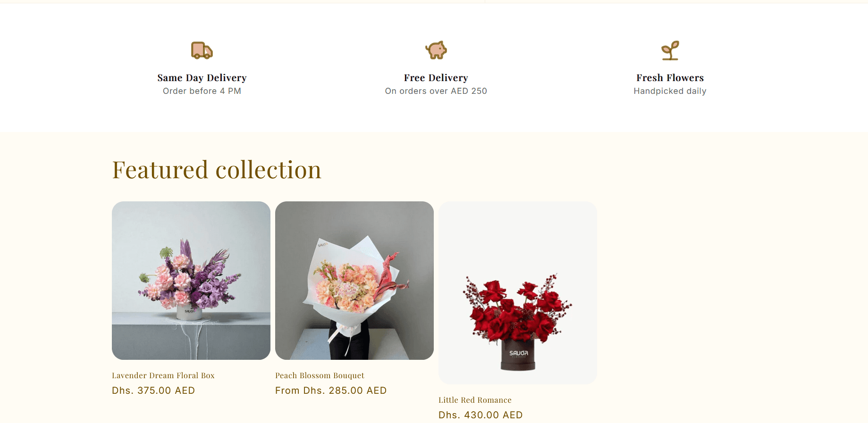
Task: Click the Same Day Delivery heading
Action: [202, 78]
